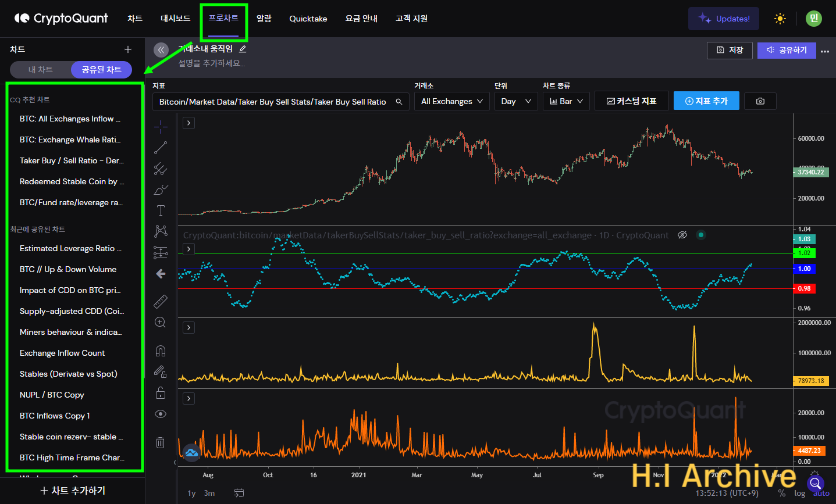
Task: Click the trash remove drawings icon
Action: (161, 442)
